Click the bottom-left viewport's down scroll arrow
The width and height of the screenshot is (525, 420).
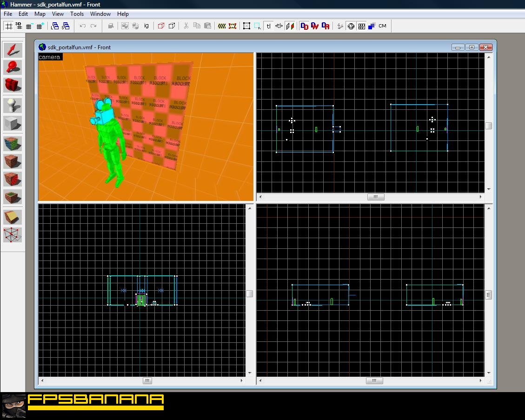tap(249, 373)
